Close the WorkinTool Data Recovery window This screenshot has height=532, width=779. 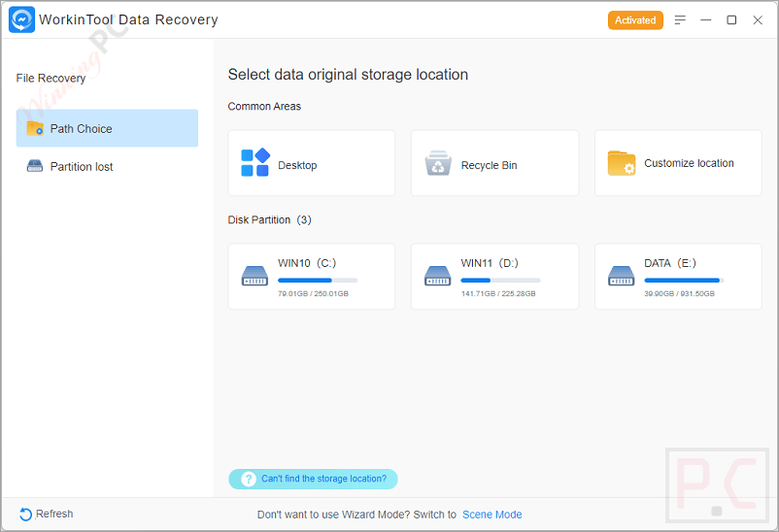coord(757,19)
